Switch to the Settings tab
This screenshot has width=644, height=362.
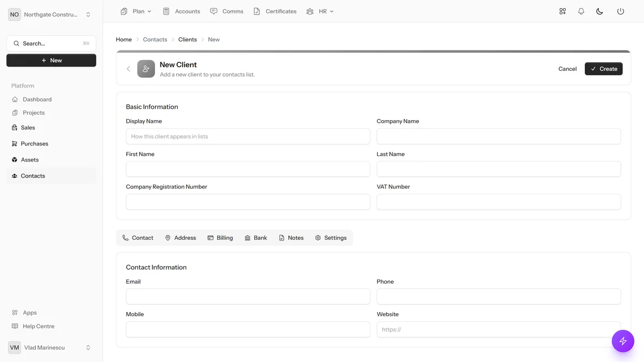pos(331,238)
